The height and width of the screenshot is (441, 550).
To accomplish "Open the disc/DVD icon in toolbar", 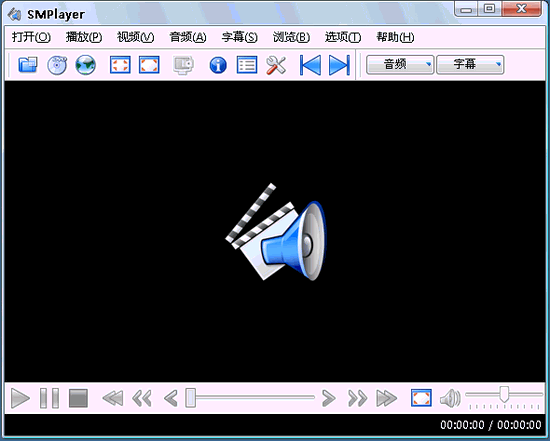I will tap(57, 65).
